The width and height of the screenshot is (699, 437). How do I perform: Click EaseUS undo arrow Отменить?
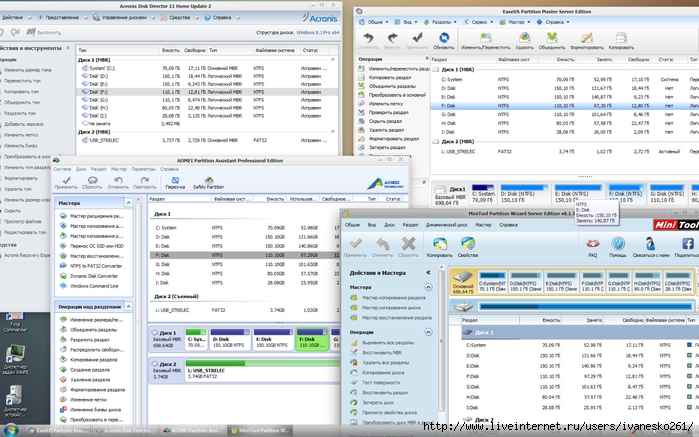click(x=368, y=37)
